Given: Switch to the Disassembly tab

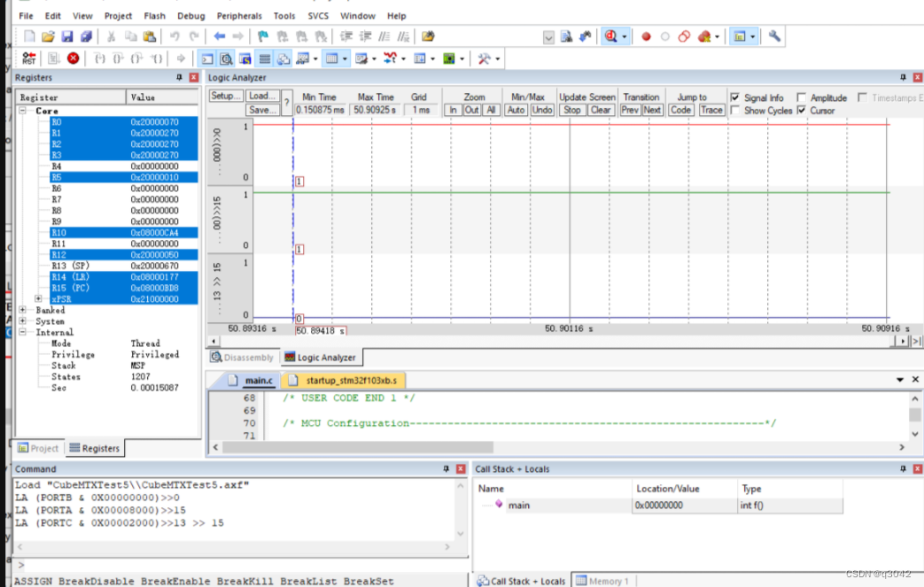Looking at the screenshot, I should click(x=242, y=358).
